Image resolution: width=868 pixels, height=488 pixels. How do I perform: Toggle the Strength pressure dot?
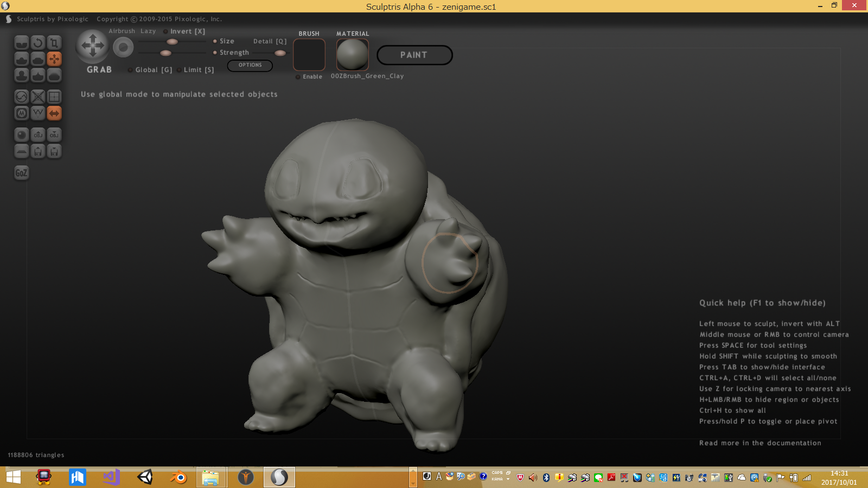pos(215,53)
